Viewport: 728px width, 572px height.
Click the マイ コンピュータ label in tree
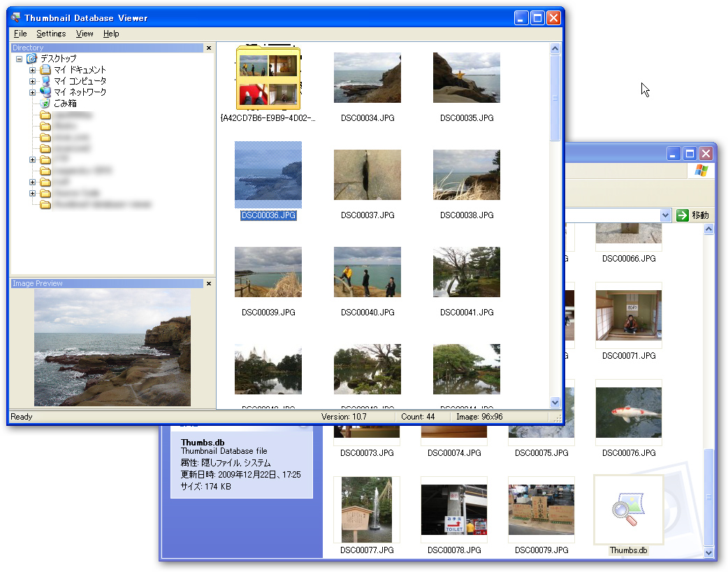tap(80, 81)
